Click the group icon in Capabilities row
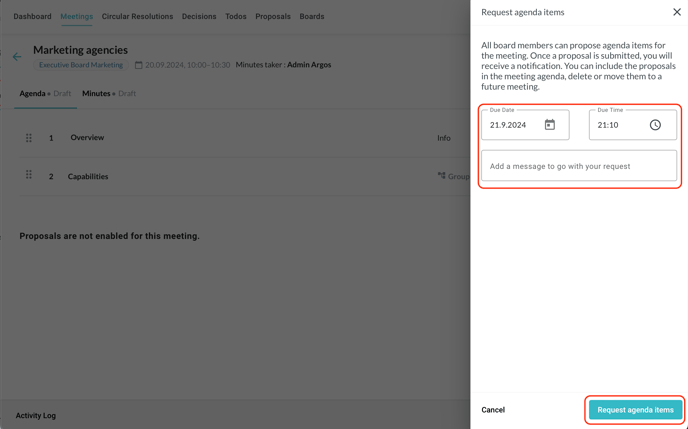The image size is (688, 429). 441,176
